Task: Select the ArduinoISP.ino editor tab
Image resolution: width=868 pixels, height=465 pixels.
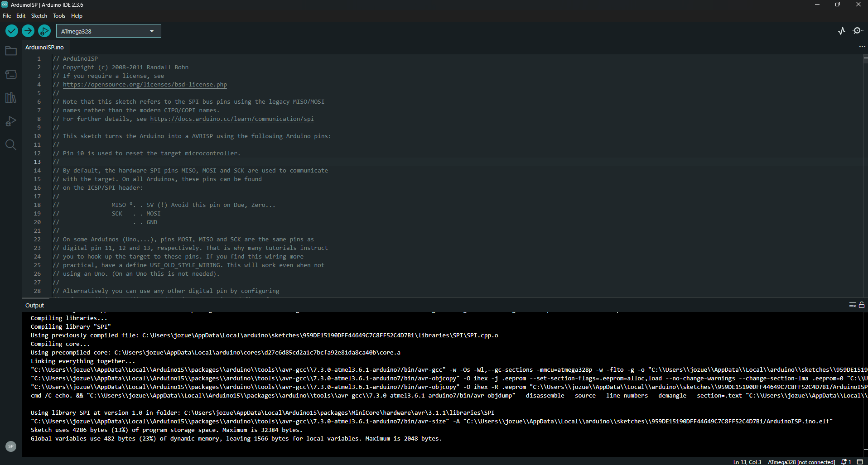Action: coord(44,47)
